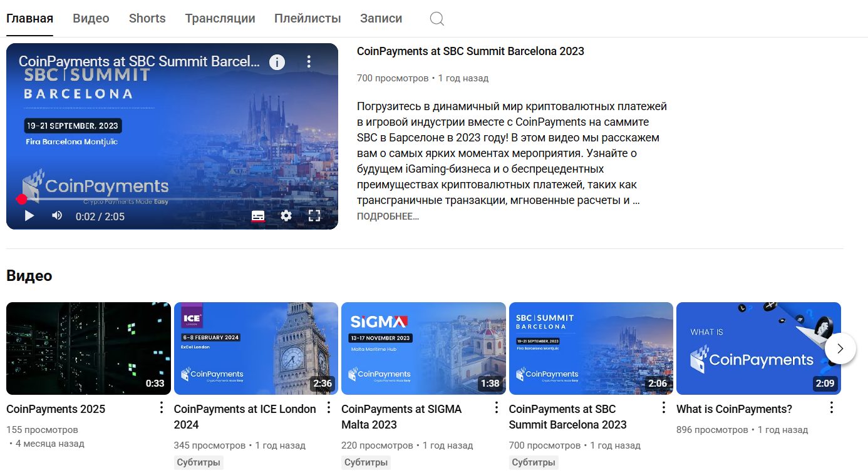The image size is (868, 473).
Task: Open What is CoinPayments thumbnail
Action: click(758, 348)
